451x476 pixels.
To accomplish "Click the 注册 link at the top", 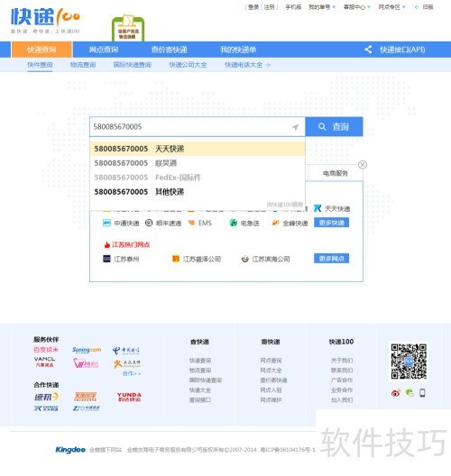I will click(x=270, y=7).
